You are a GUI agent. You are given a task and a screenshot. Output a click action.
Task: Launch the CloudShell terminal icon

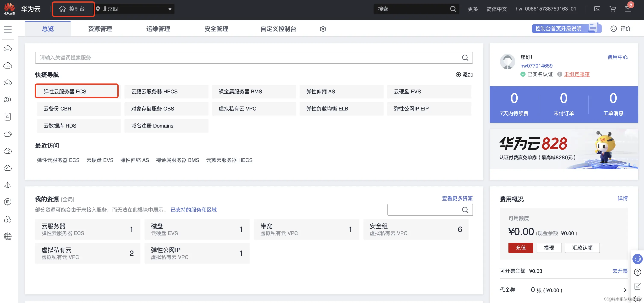pos(597,9)
